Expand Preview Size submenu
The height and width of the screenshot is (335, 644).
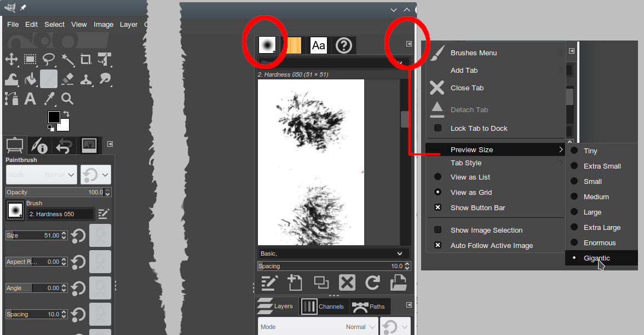click(x=495, y=149)
